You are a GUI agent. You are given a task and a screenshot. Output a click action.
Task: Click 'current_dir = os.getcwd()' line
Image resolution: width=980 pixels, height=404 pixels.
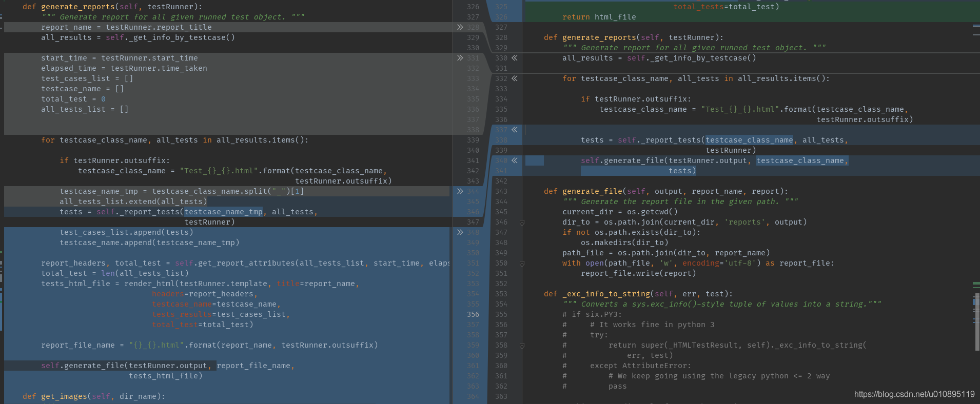click(620, 212)
